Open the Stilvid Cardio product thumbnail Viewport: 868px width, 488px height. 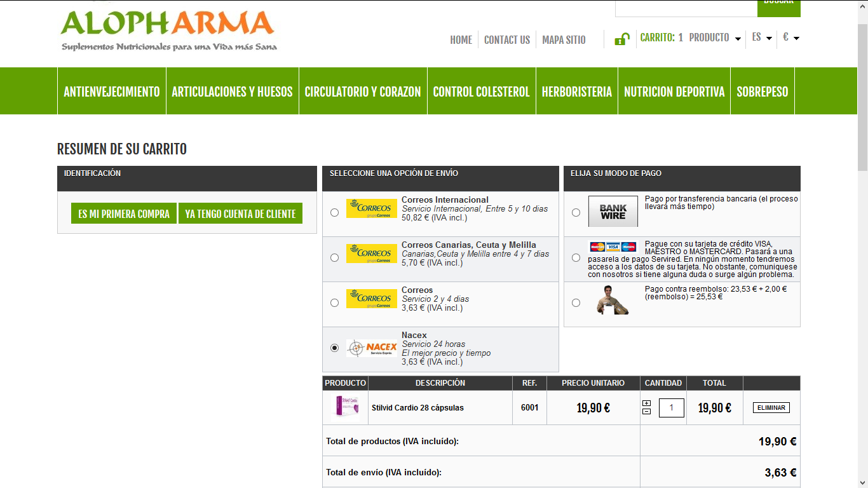tap(345, 407)
